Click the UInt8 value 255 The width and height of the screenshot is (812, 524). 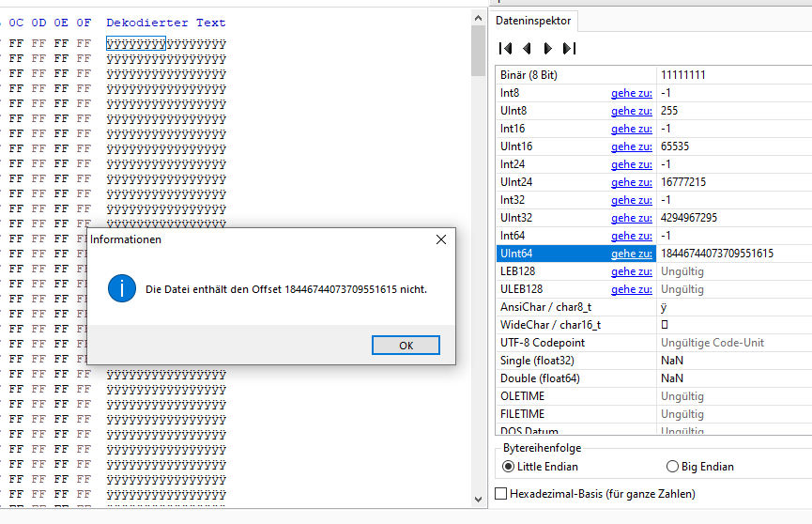pyautogui.click(x=669, y=111)
